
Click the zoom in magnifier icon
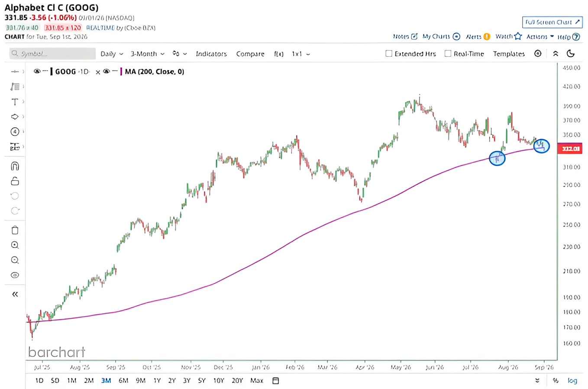coord(15,245)
